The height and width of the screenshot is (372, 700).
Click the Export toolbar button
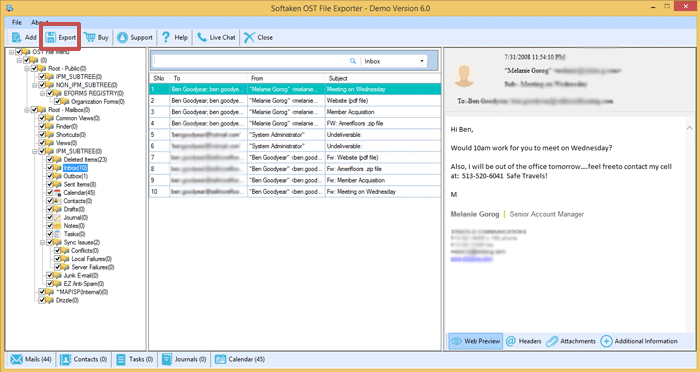pyautogui.click(x=60, y=38)
